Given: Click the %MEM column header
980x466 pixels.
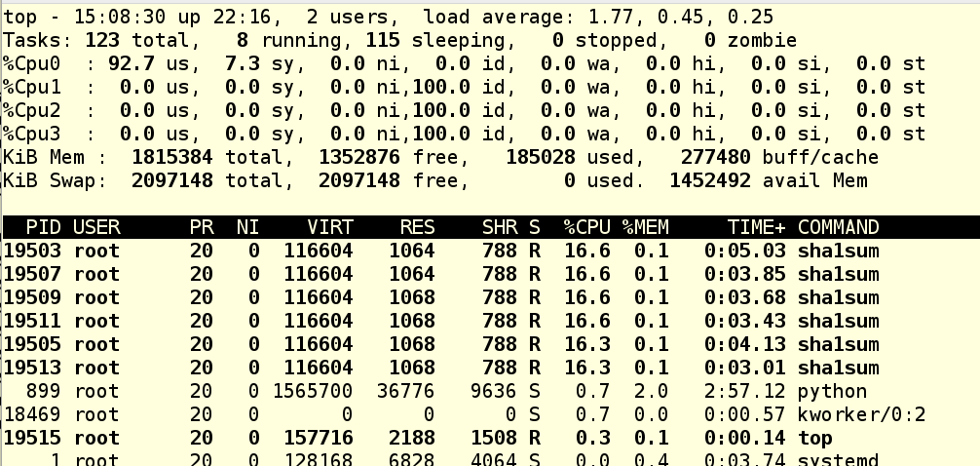Looking at the screenshot, I should [x=645, y=226].
